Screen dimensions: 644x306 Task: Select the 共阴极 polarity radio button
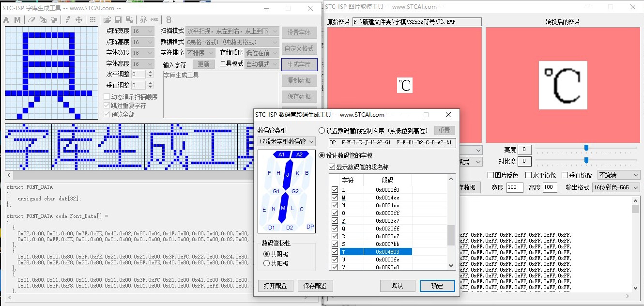(266, 254)
